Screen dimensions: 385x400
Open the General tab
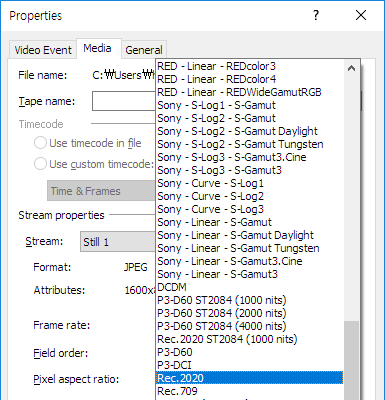pyautogui.click(x=144, y=50)
